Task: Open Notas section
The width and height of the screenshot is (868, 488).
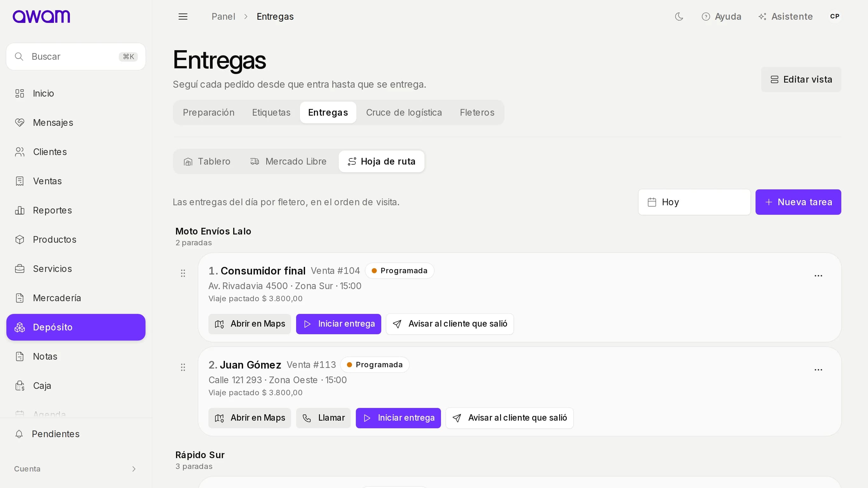Action: (x=76, y=356)
